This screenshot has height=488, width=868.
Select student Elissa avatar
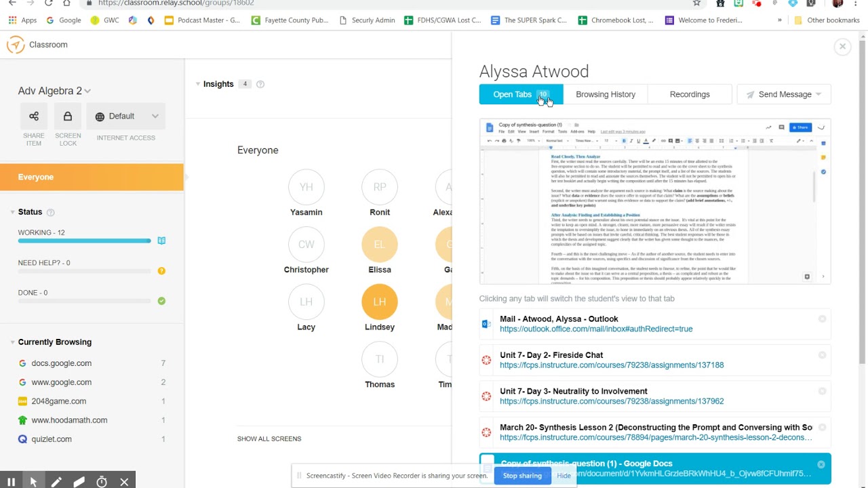click(x=380, y=245)
